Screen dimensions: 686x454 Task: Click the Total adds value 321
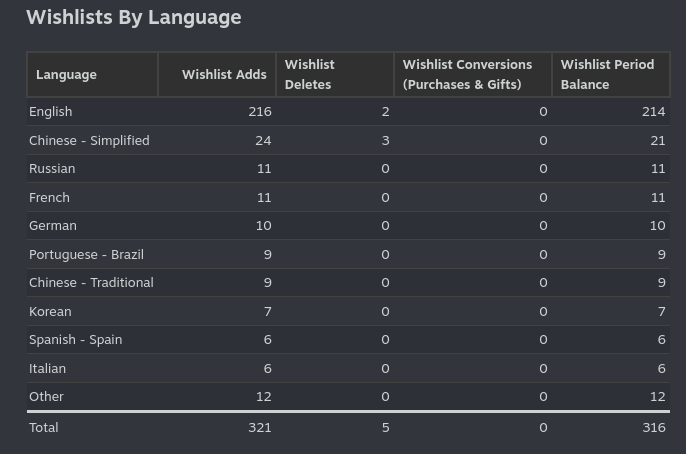(x=260, y=427)
